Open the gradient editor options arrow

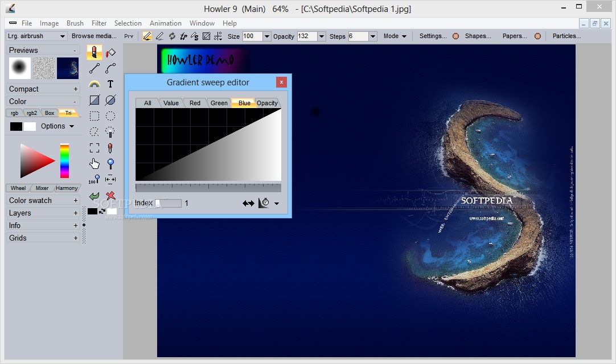277,204
